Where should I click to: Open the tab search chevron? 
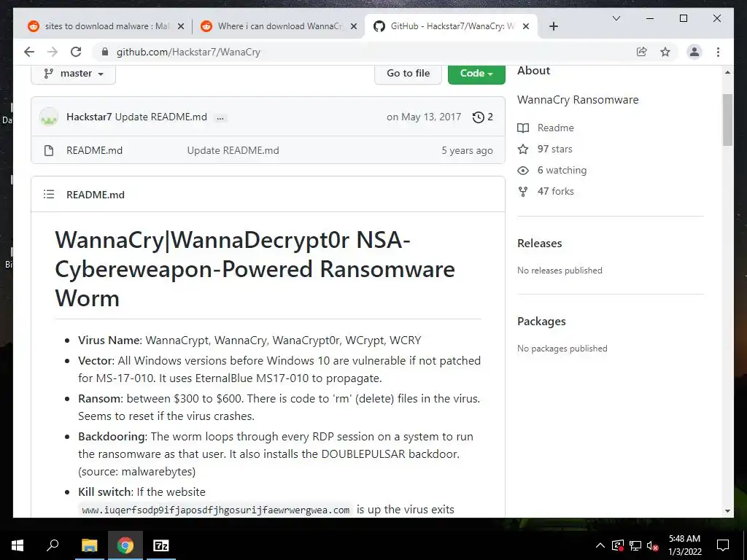pos(616,18)
